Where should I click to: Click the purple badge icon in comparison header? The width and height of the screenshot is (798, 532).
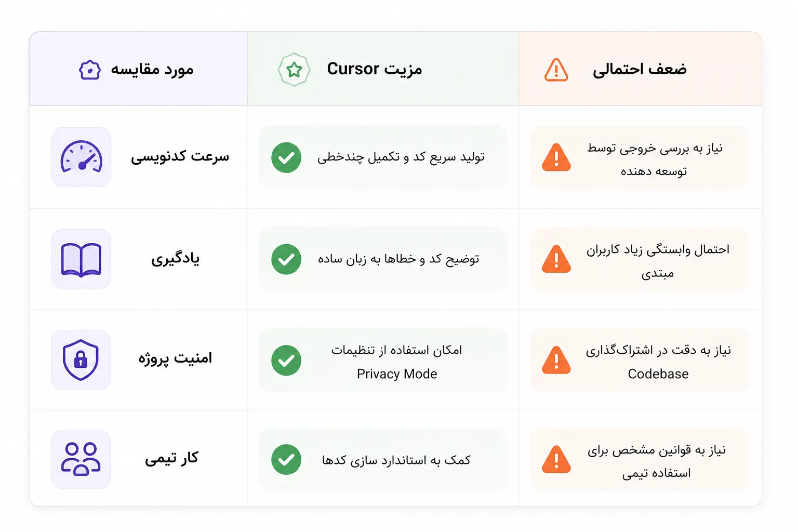coord(90,70)
